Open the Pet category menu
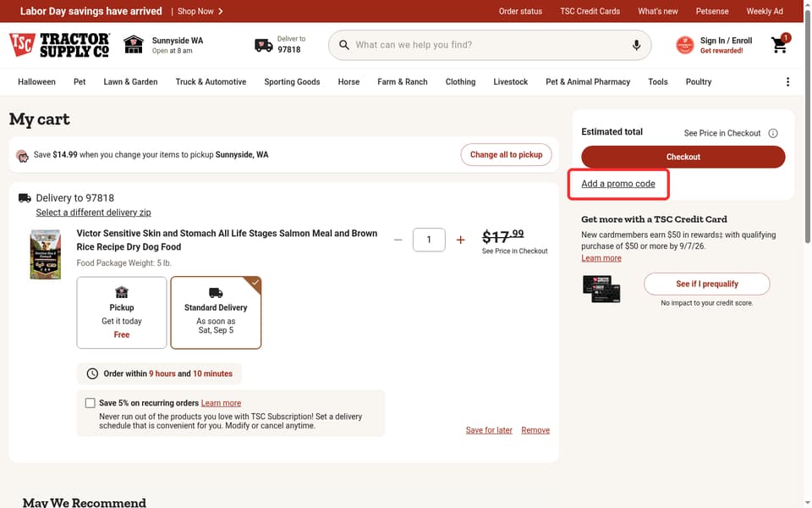Image resolution: width=812 pixels, height=508 pixels. [x=80, y=82]
